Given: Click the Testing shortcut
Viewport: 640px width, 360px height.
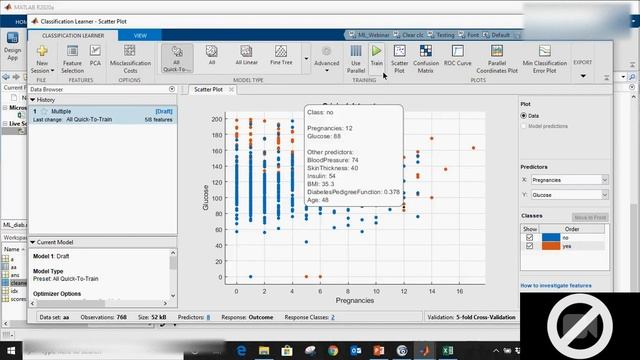Looking at the screenshot, I should click(441, 35).
